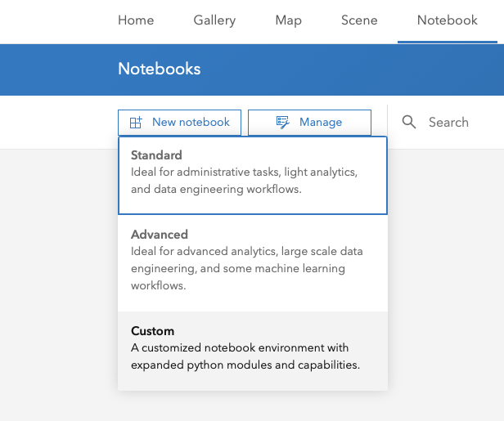Open the Home tab
Viewport: 504px width, 421px height.
click(x=136, y=20)
